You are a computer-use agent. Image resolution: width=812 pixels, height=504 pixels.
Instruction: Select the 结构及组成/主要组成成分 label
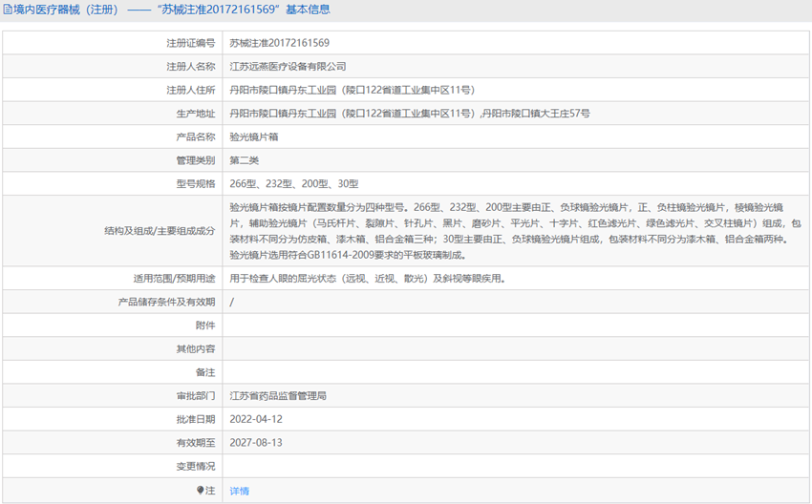click(x=160, y=231)
